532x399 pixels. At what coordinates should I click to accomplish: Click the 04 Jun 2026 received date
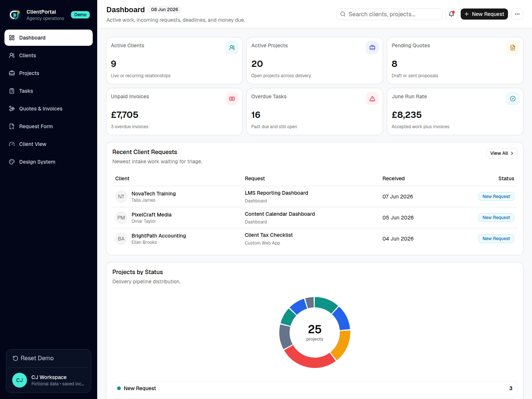(x=398, y=239)
